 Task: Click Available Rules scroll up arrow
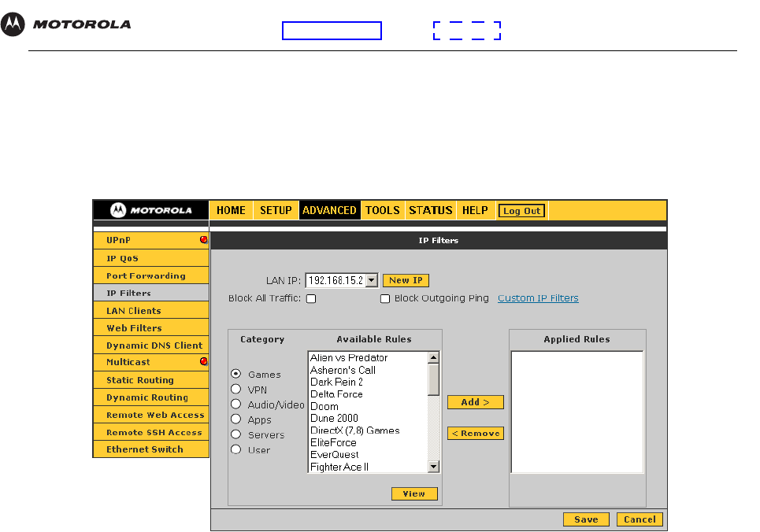coord(433,357)
